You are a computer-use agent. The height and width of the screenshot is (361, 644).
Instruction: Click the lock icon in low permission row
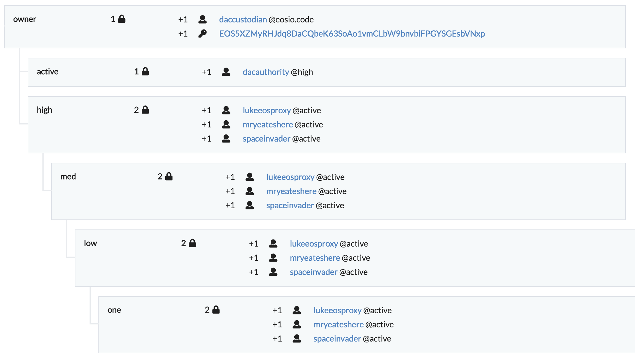coord(192,243)
